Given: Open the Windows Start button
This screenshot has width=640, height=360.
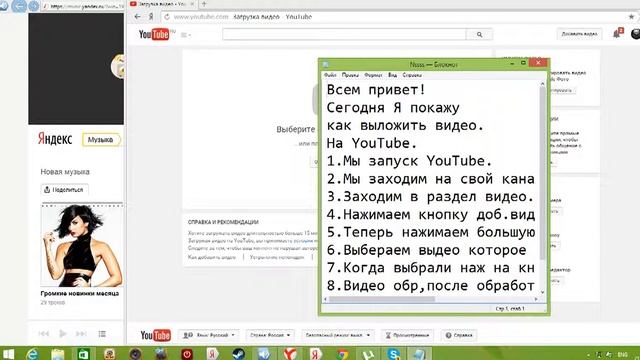Looking at the screenshot, I should [8, 354].
